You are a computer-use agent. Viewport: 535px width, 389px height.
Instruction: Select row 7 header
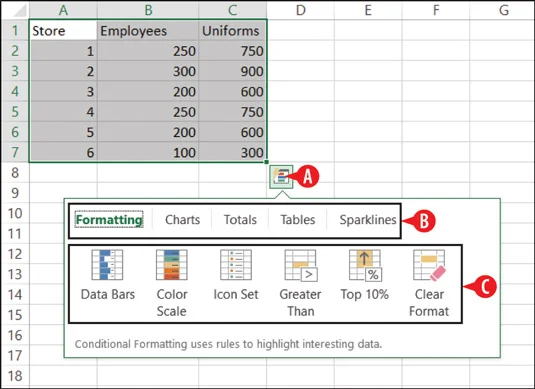click(x=15, y=152)
